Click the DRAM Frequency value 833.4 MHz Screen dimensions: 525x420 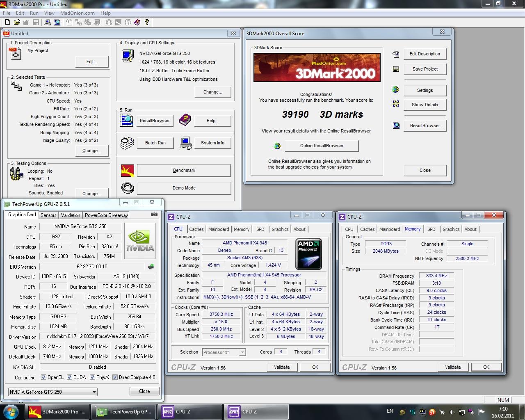436,276
